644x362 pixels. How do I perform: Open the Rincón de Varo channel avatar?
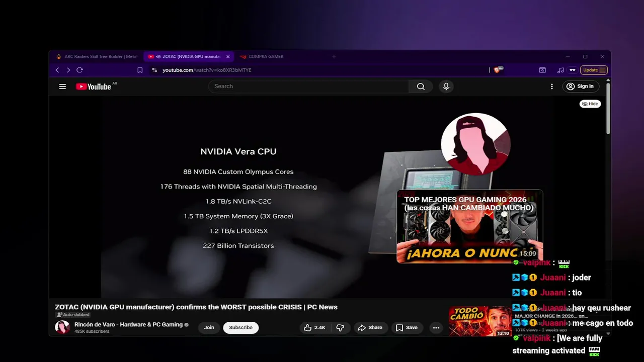[x=62, y=327]
